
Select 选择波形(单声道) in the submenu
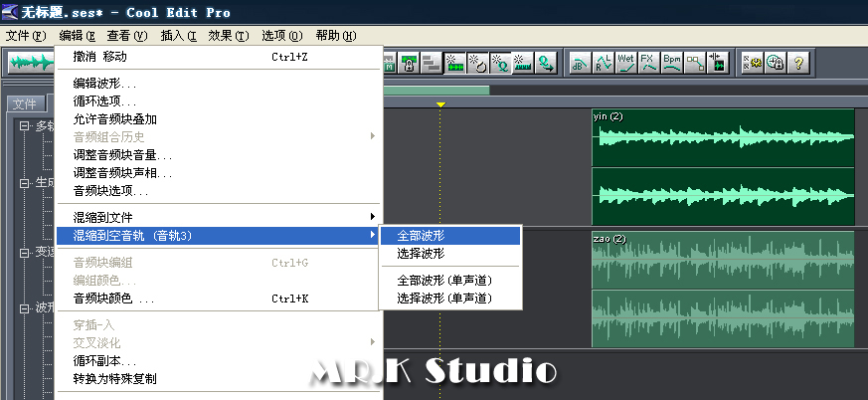(450, 299)
